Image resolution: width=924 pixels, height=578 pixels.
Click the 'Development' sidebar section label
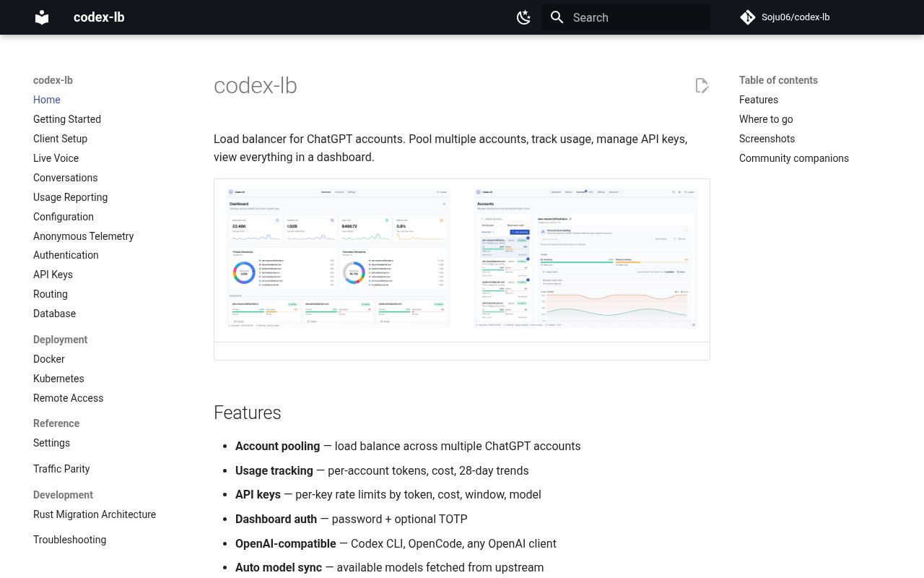pos(63,495)
